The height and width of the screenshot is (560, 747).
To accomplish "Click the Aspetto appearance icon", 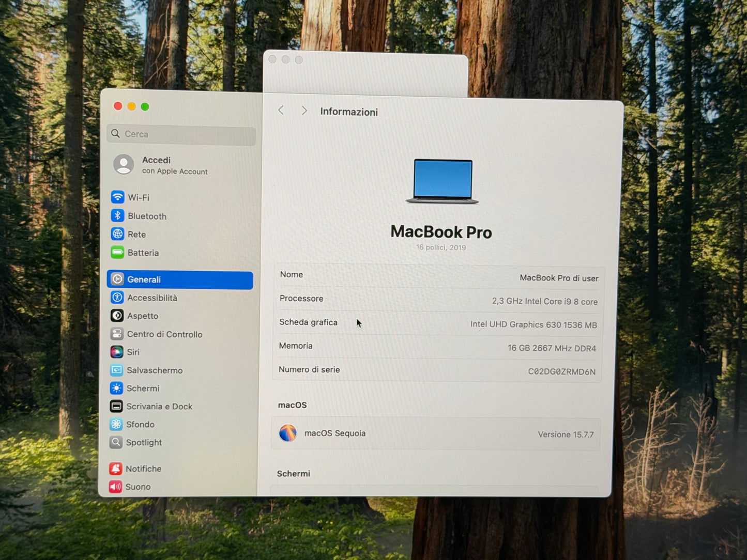I will pyautogui.click(x=117, y=316).
